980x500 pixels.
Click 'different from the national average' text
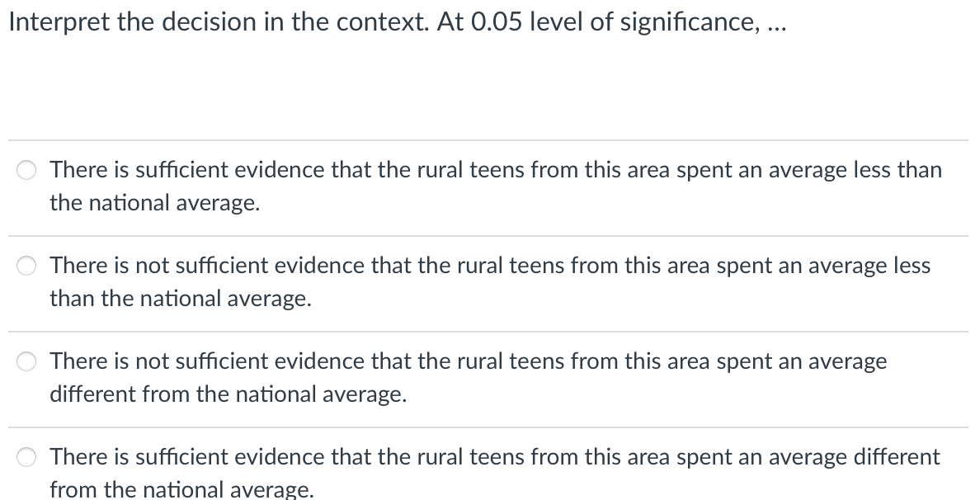[x=228, y=394]
